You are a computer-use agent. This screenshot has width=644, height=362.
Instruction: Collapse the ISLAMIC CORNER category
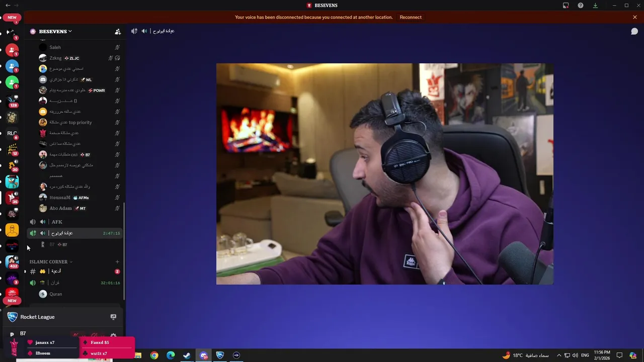(51, 262)
